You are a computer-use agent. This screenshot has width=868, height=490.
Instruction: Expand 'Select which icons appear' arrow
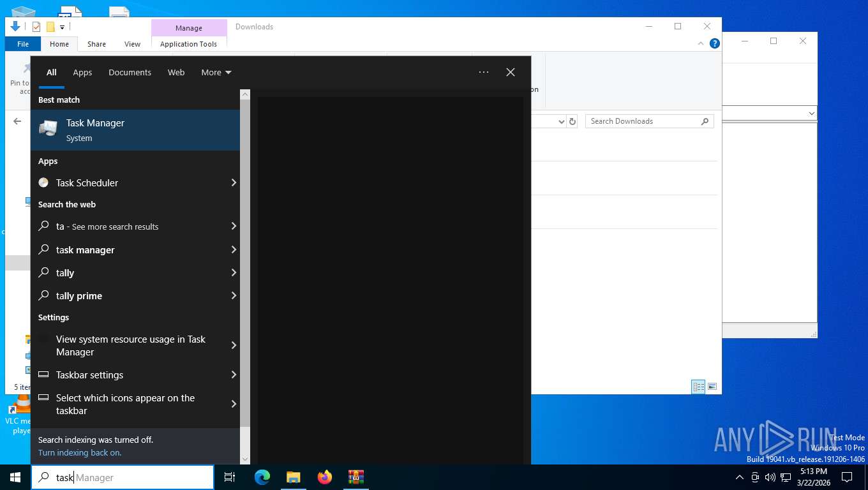(234, 404)
